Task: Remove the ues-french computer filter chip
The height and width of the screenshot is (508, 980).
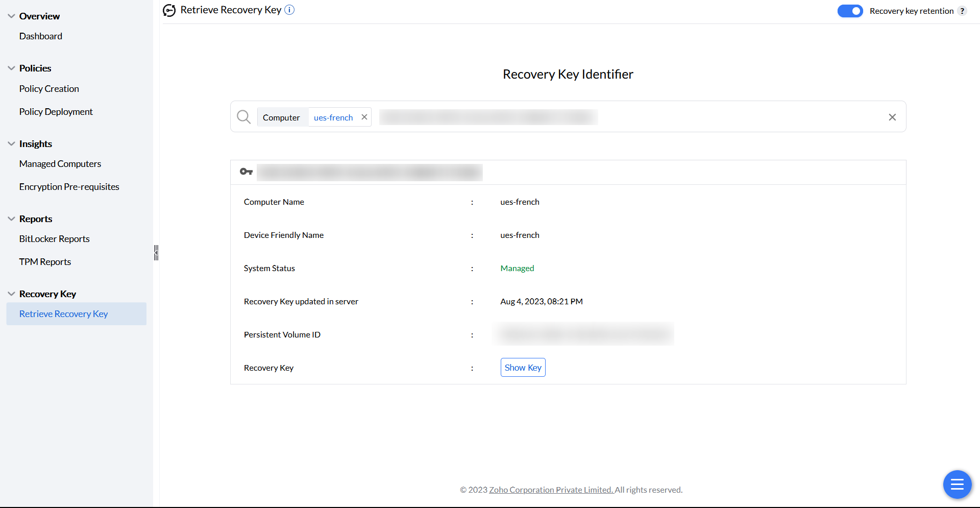Action: [x=364, y=117]
